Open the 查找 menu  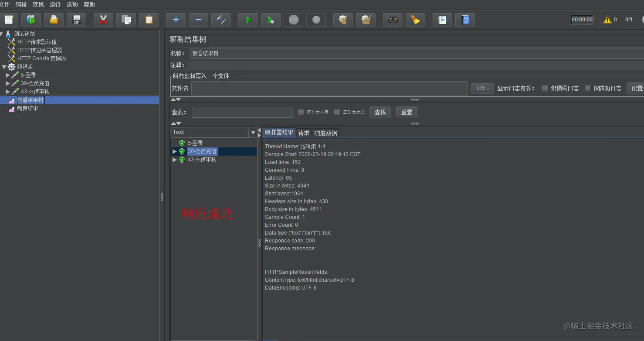point(38,4)
